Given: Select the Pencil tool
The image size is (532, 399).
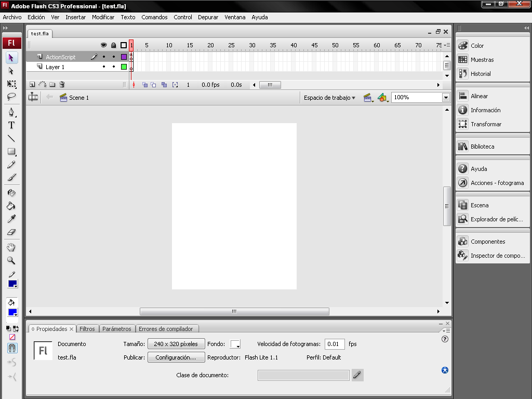Looking at the screenshot, I should click(x=11, y=165).
